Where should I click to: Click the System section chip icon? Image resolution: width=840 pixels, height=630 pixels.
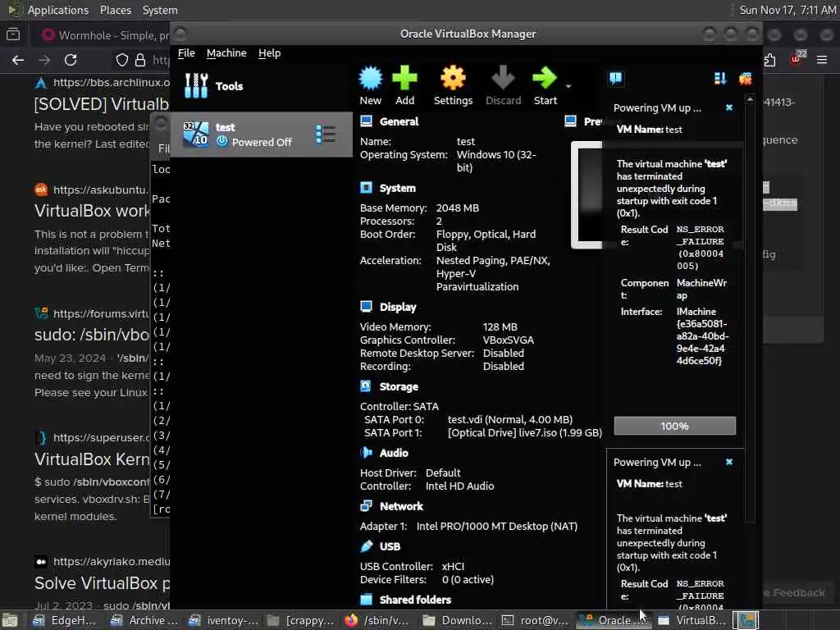click(x=366, y=188)
